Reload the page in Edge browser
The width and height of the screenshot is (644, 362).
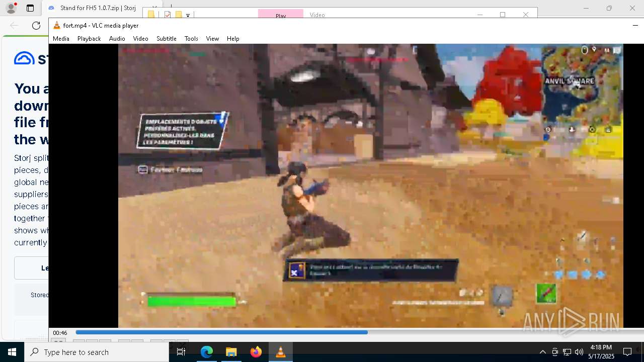pyautogui.click(x=36, y=26)
